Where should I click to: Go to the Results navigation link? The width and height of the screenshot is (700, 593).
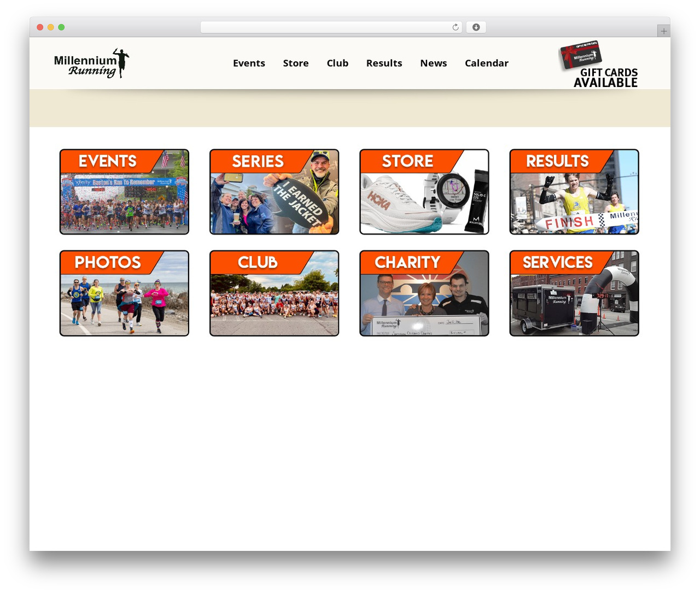point(384,63)
